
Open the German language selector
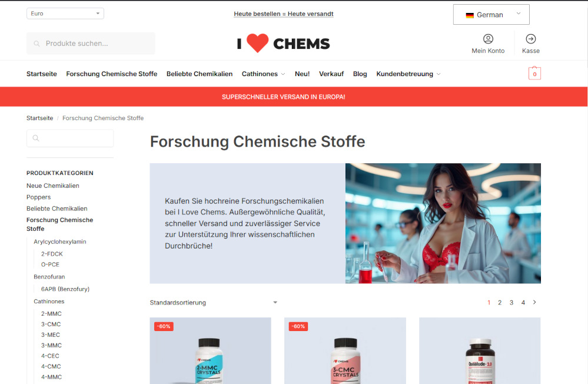491,15
